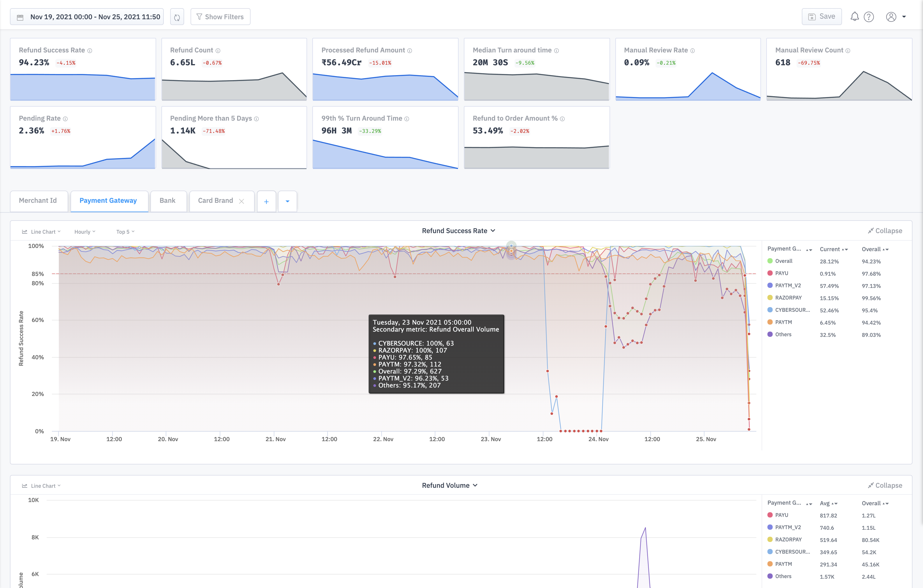Toggle RAZORPAY series in success rate legend
This screenshot has width=923, height=588.
[x=788, y=298]
